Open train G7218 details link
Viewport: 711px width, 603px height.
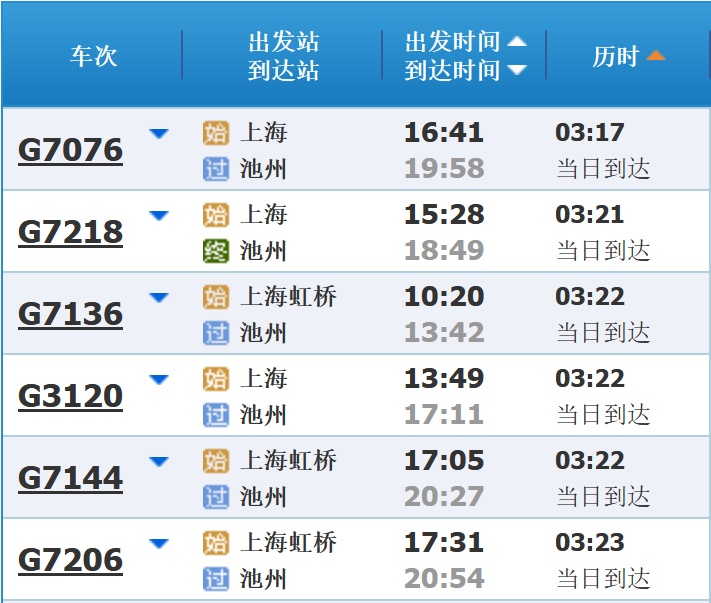click(70, 232)
